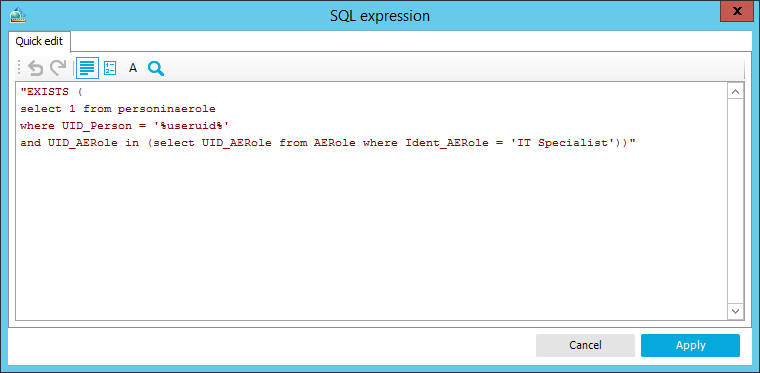Click the empty area below the SQL text
This screenshot has height=373, width=760.
point(371,233)
